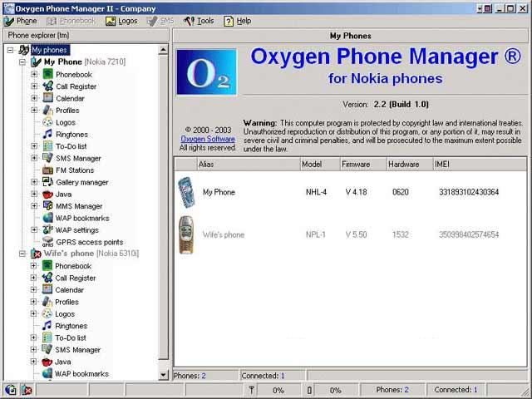This screenshot has width=532, height=399.
Task: Click the To-Do list icon under My Phone
Action: pyautogui.click(x=48, y=146)
